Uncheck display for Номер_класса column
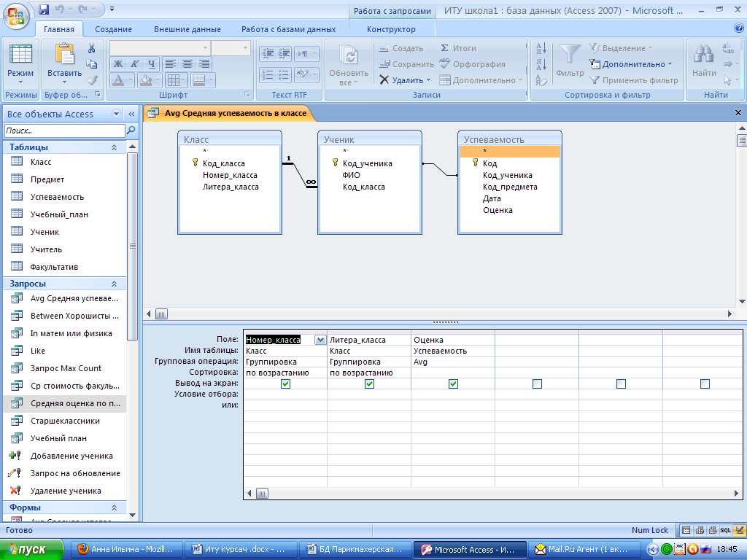747x560 pixels. [x=285, y=384]
